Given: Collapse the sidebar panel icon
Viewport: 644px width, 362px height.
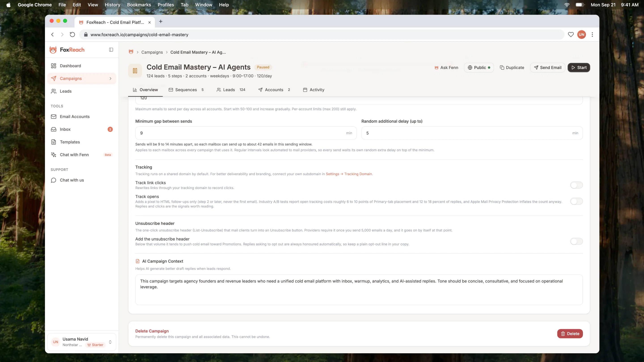Looking at the screenshot, I should point(111,50).
